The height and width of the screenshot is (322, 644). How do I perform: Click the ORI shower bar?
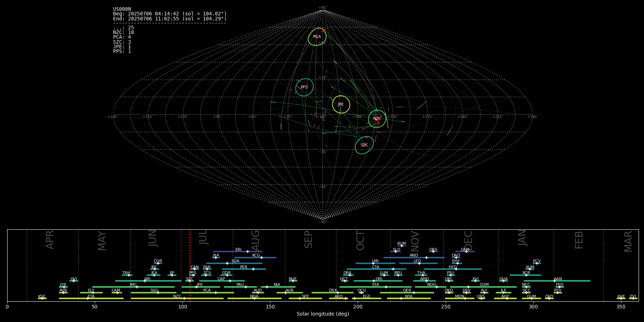coord(378,281)
